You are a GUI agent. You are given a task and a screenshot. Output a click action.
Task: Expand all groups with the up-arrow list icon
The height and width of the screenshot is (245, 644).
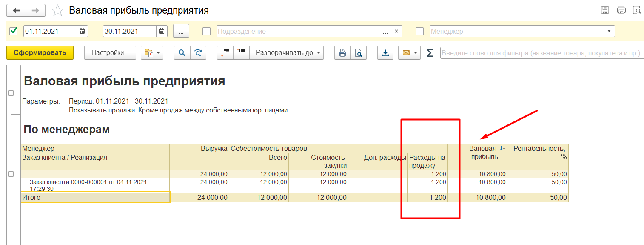point(241,53)
